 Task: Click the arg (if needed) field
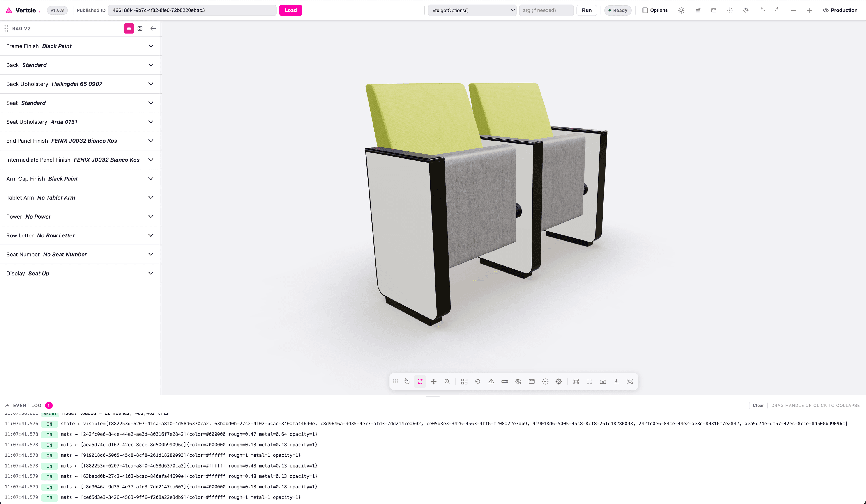click(546, 10)
